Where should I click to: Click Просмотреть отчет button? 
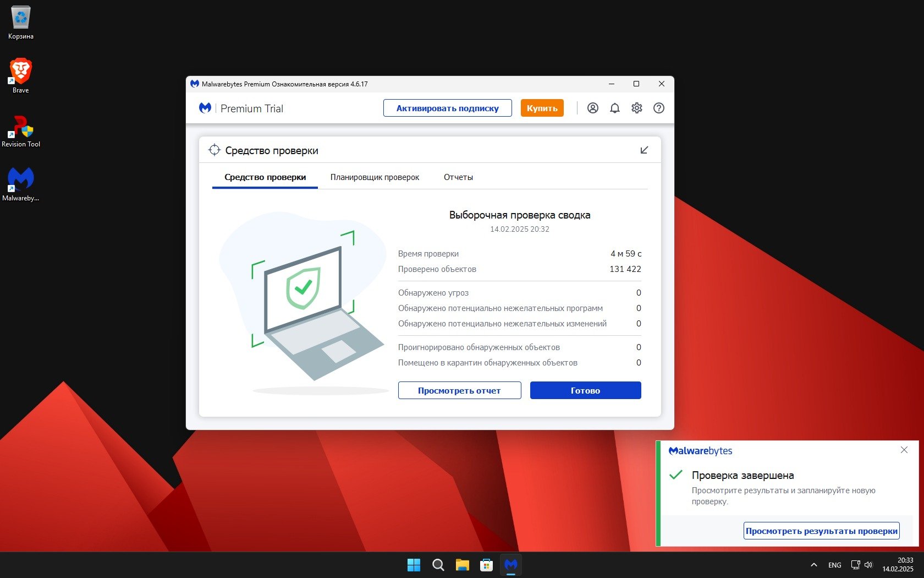click(x=459, y=390)
